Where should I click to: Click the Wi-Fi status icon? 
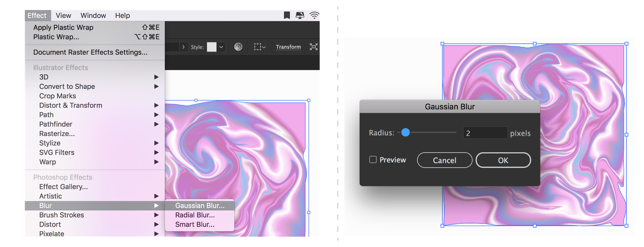(314, 15)
